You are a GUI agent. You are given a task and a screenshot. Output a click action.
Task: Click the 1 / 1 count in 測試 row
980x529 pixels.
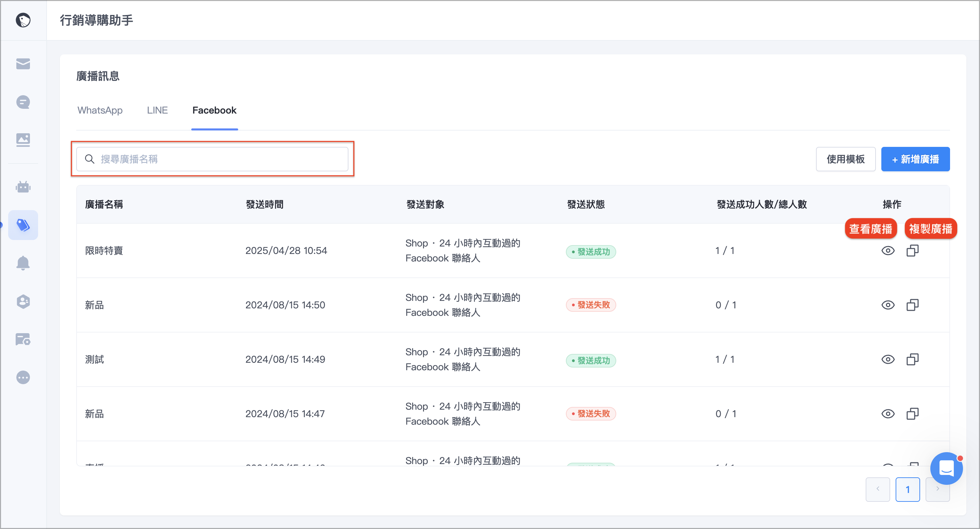tap(725, 359)
